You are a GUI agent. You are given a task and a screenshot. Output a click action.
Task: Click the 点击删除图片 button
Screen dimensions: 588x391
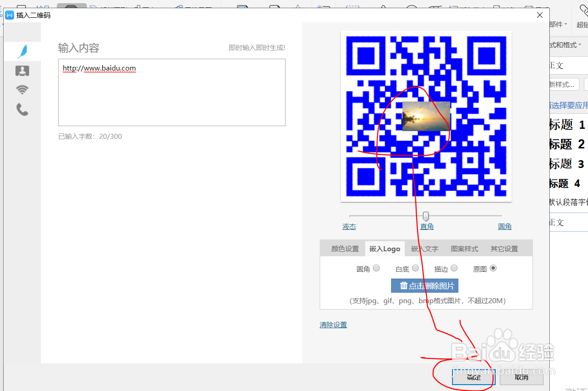425,286
